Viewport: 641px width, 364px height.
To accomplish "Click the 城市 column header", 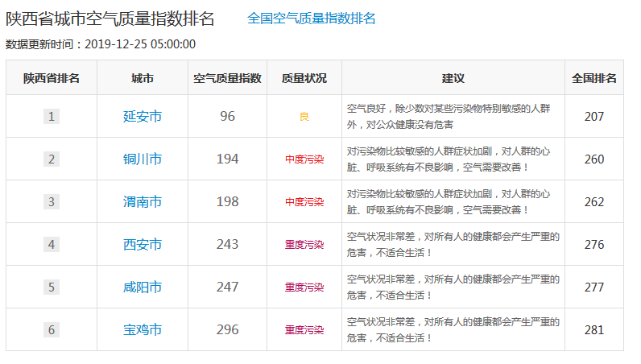I will coord(143,78).
